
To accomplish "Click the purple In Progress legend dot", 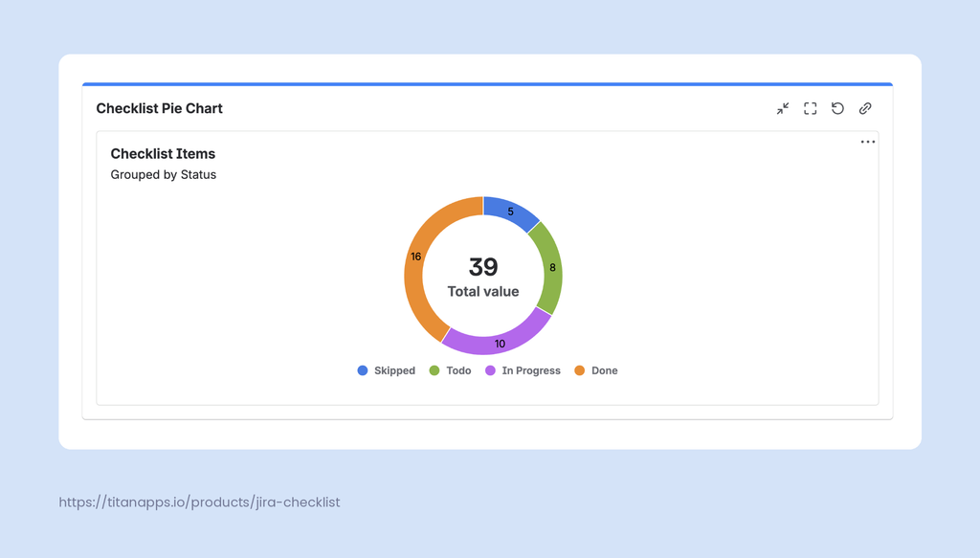I will pos(490,370).
